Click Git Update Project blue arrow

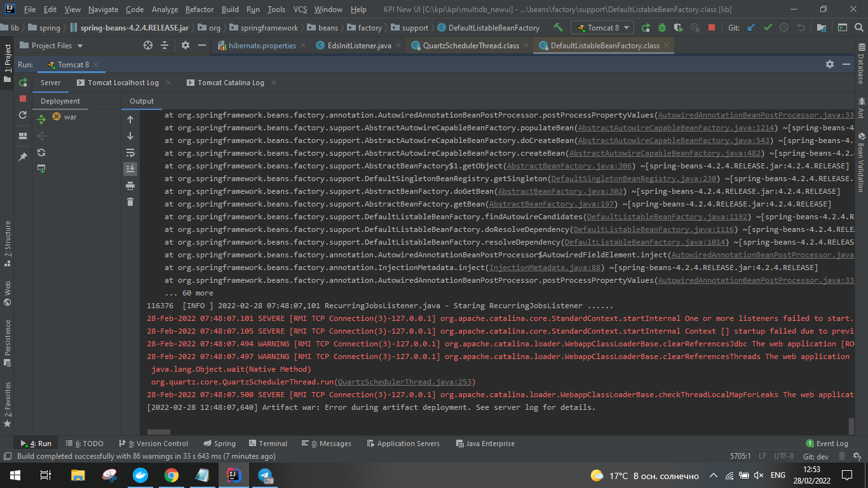tap(751, 28)
